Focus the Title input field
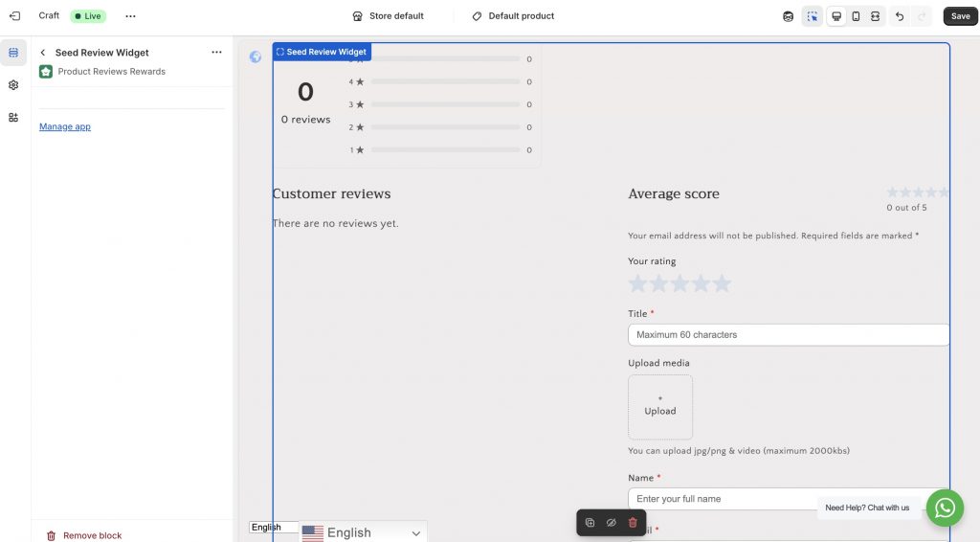 (x=789, y=334)
